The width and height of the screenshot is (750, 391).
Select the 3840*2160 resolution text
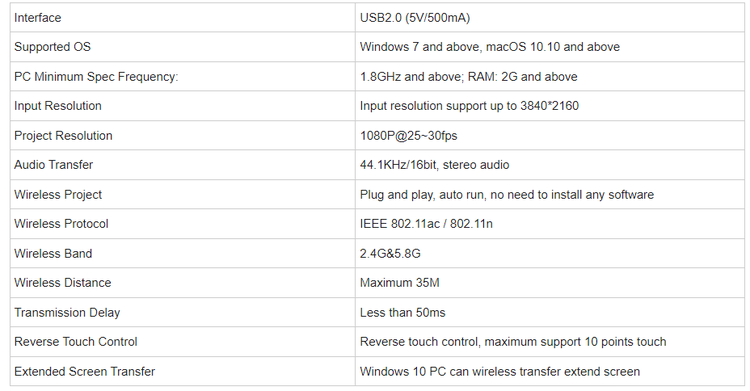point(549,106)
